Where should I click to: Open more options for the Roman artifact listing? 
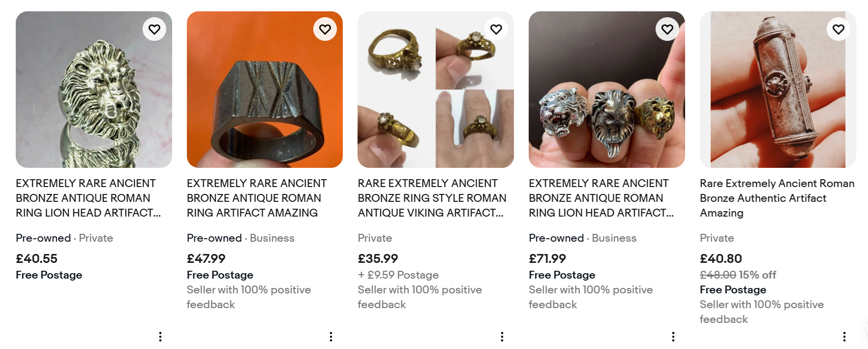(844, 337)
